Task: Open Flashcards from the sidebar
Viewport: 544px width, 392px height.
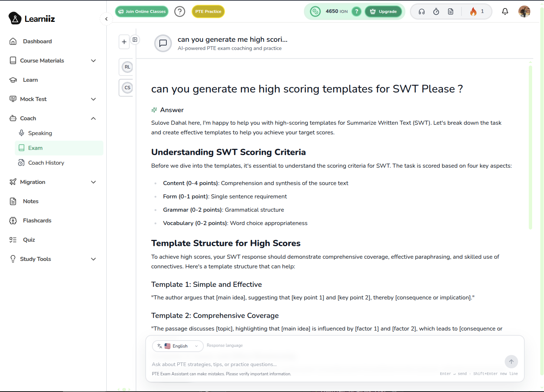Action: [x=37, y=221]
